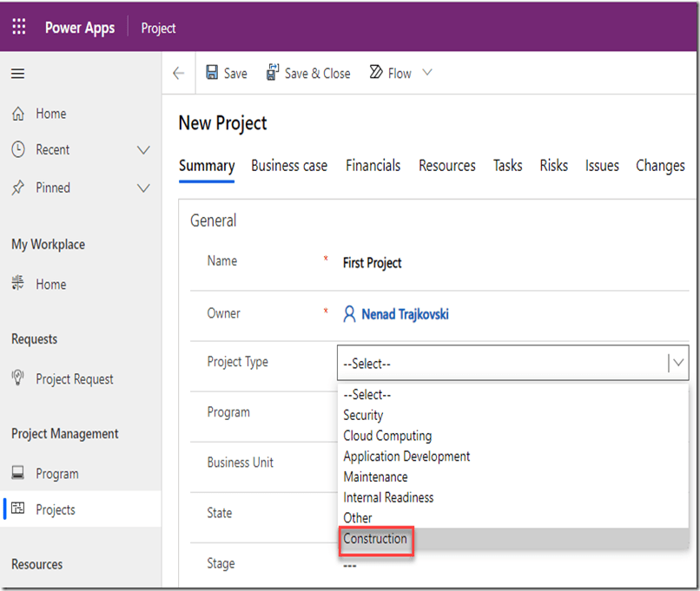The height and width of the screenshot is (591, 700).
Task: Click the back arrow icon
Action: click(179, 74)
